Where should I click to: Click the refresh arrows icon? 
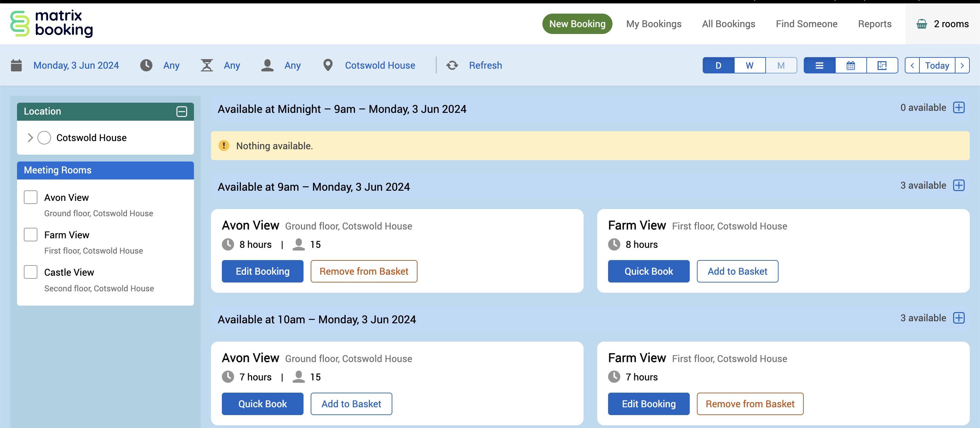pyautogui.click(x=452, y=65)
